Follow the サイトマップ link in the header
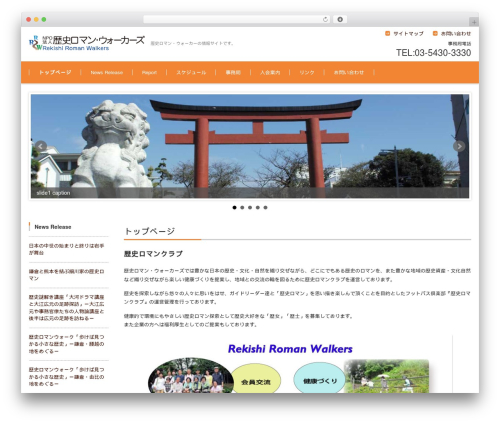500x423 pixels. click(x=408, y=33)
